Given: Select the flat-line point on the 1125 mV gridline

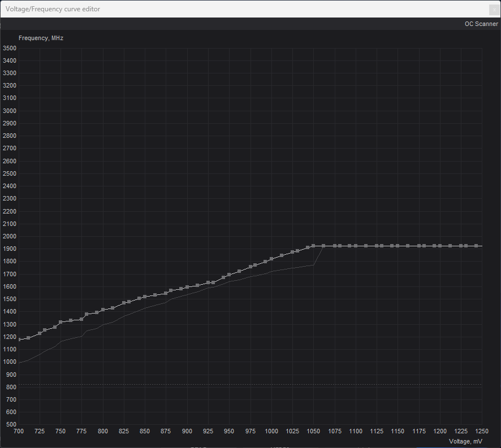Looking at the screenshot, I should coord(377,246).
